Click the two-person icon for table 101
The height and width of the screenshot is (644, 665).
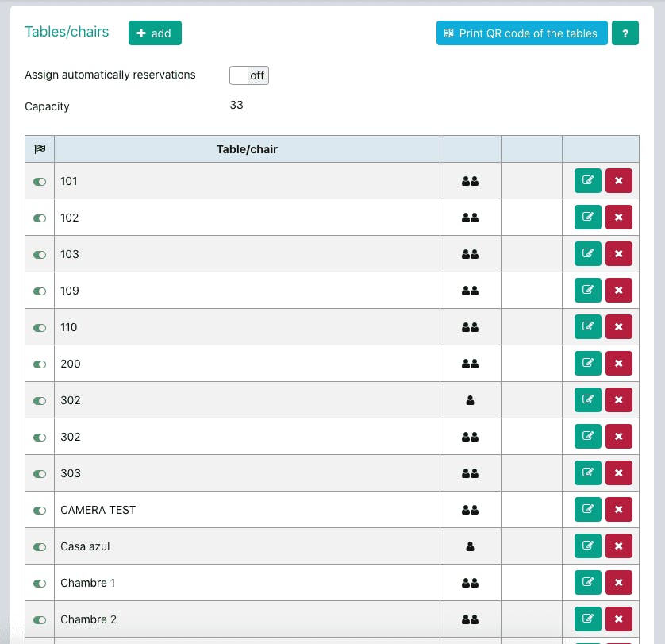(470, 181)
